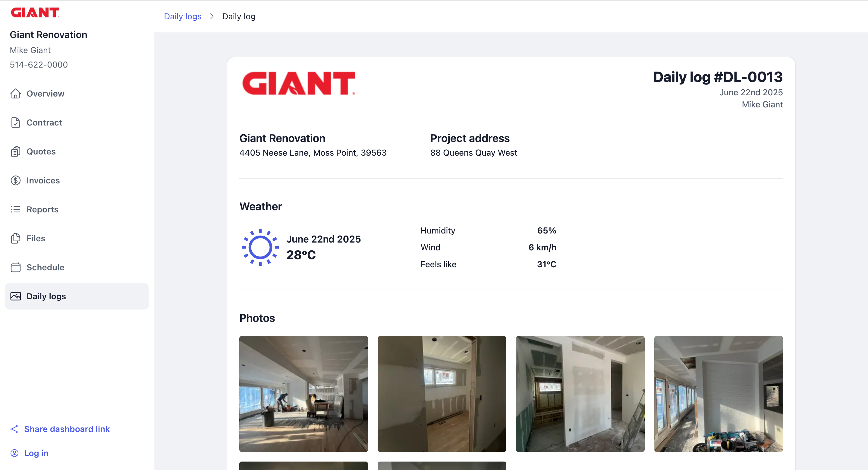The height and width of the screenshot is (470, 868).
Task: Click the Photos section heading
Action: pos(257,318)
